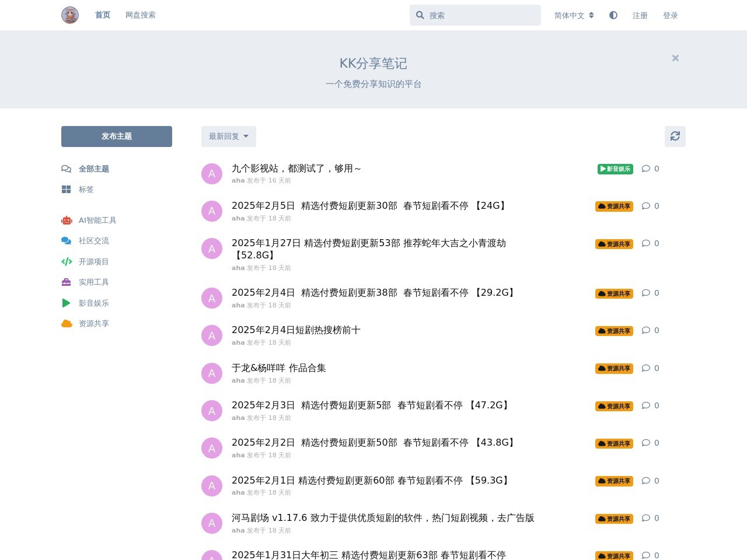Click reply count of 2025年2月4日短剧热搜榜前十

pos(650,330)
